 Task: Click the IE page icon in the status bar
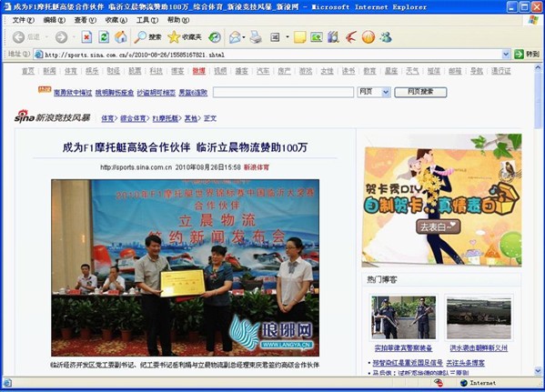click(7, 383)
